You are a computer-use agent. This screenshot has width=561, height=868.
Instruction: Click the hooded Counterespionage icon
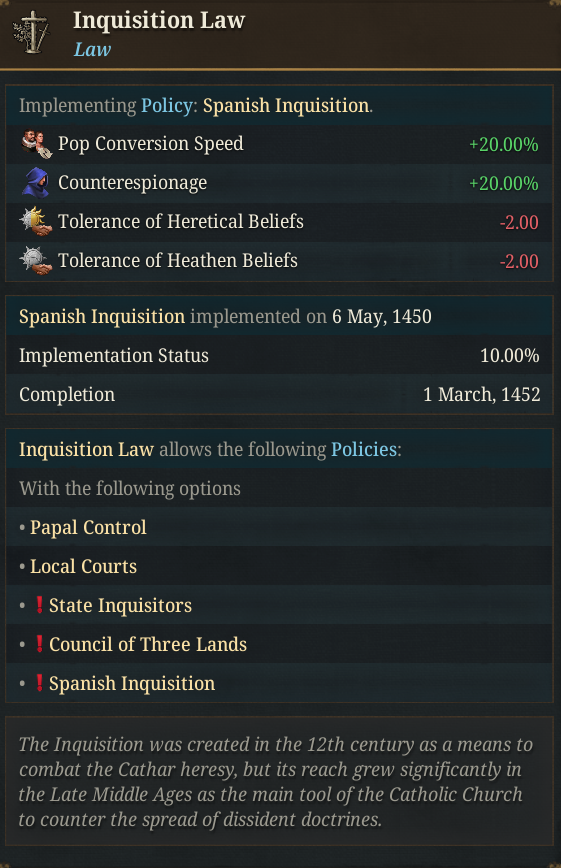click(x=36, y=183)
